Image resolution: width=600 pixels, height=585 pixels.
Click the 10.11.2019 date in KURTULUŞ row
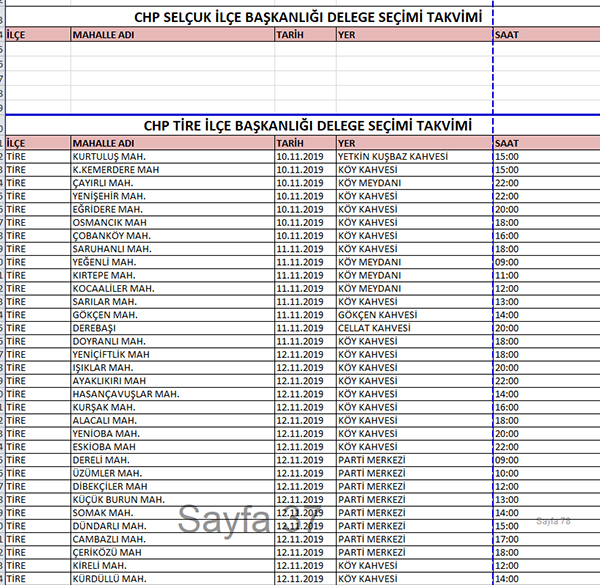pos(305,156)
